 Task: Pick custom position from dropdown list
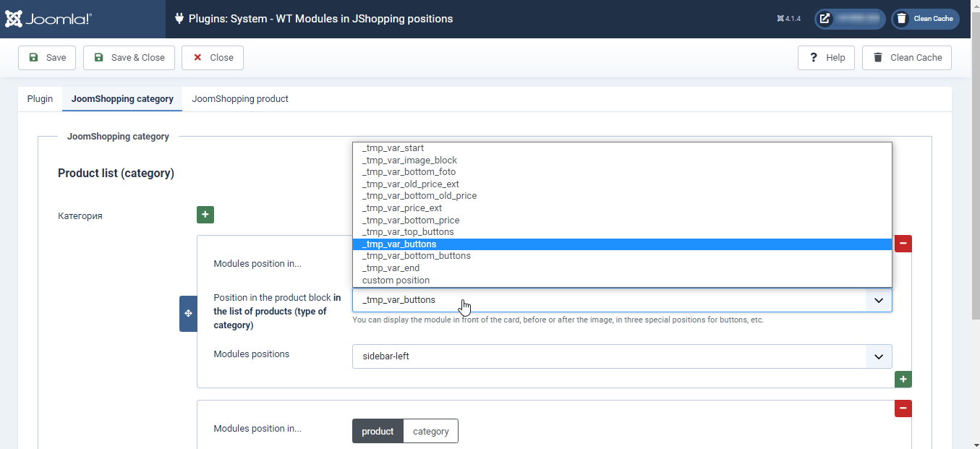[396, 281]
